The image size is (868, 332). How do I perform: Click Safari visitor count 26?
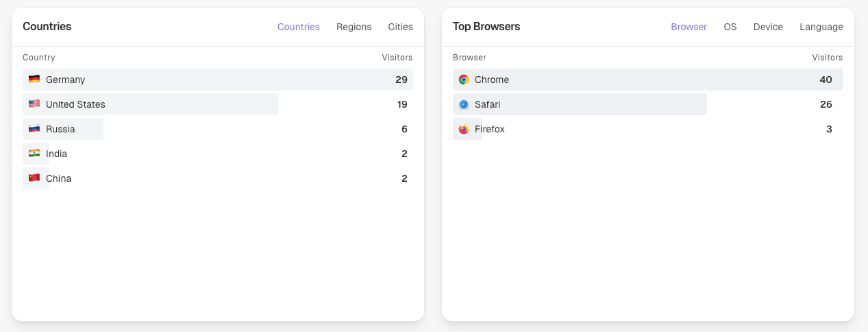[826, 104]
